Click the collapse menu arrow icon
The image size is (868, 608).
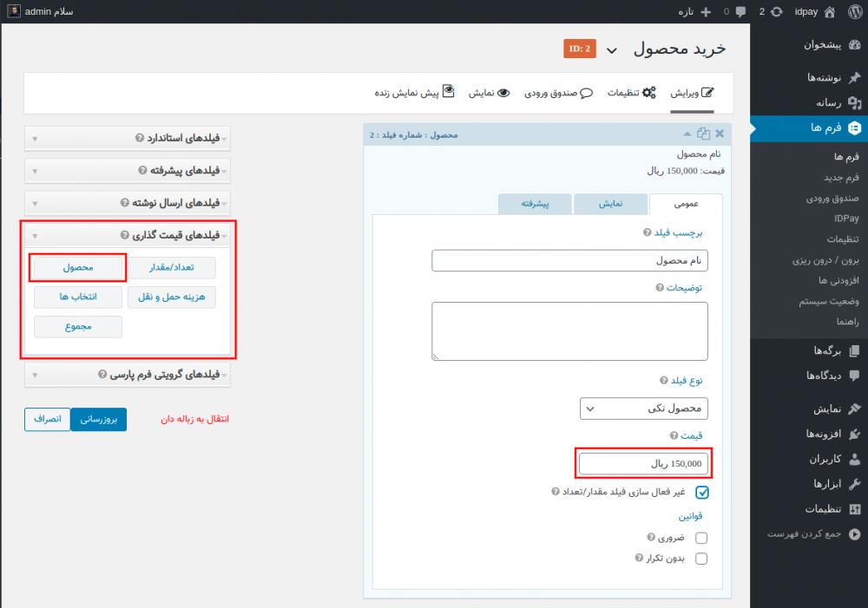(x=855, y=534)
